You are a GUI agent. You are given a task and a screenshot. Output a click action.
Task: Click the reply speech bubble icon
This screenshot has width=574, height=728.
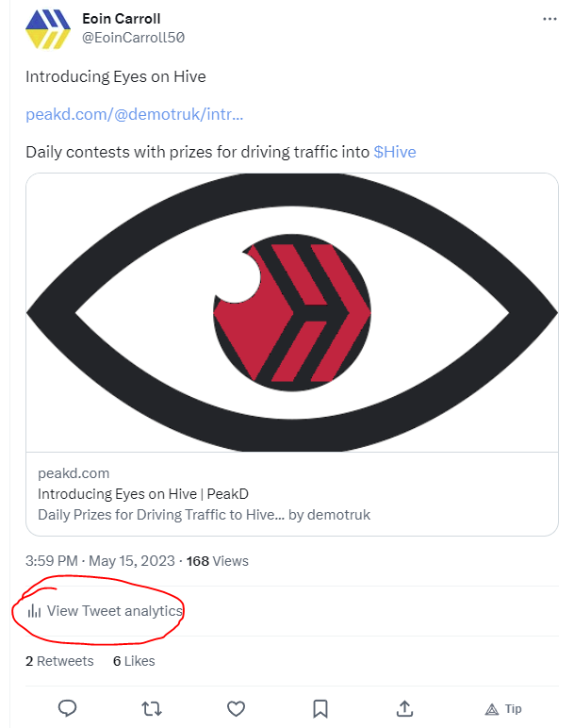pyautogui.click(x=67, y=708)
